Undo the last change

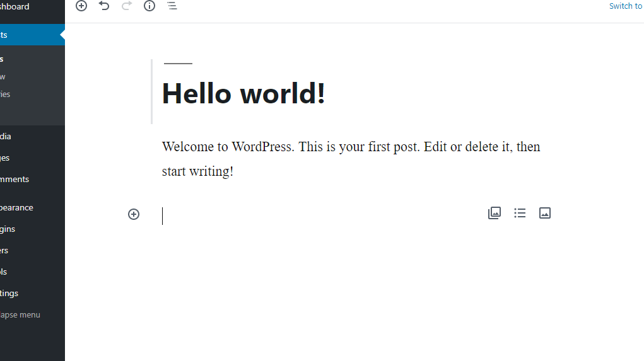pos(104,6)
